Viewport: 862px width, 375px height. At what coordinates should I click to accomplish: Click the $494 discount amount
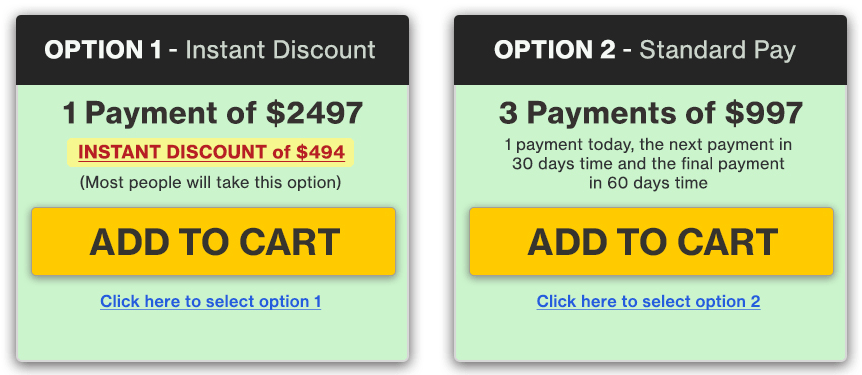pyautogui.click(x=321, y=152)
